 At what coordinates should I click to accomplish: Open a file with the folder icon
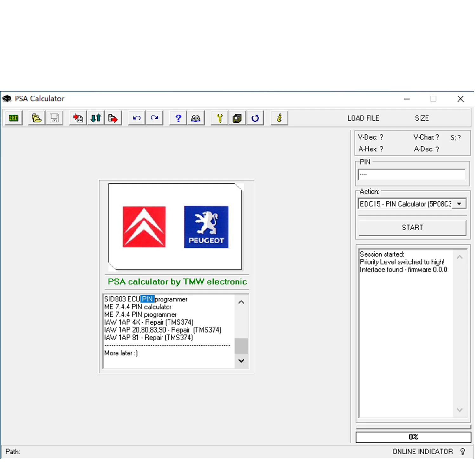tap(36, 118)
